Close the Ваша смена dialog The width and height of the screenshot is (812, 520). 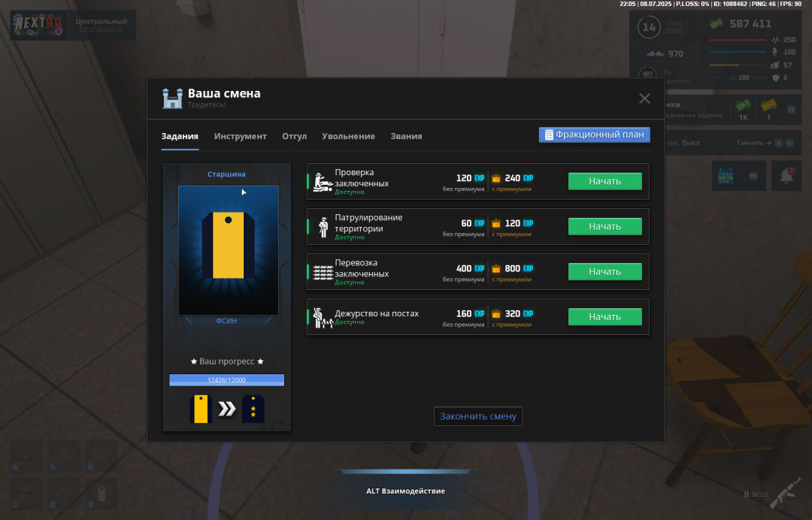(x=644, y=98)
